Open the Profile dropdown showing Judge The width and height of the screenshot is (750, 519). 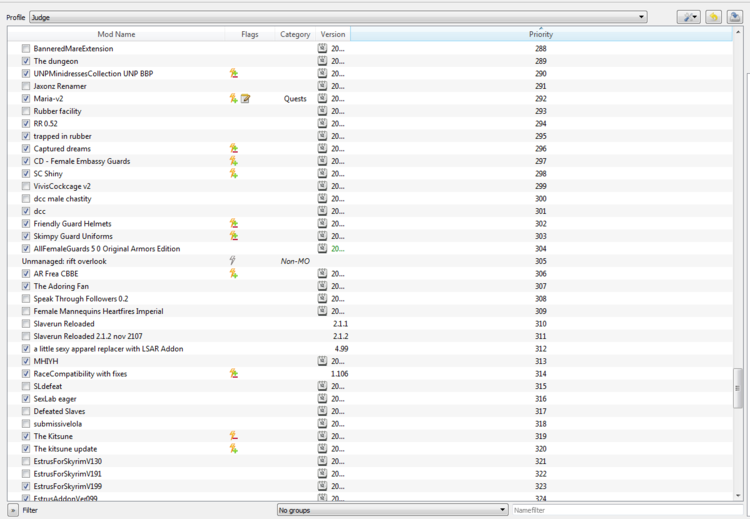coord(338,17)
